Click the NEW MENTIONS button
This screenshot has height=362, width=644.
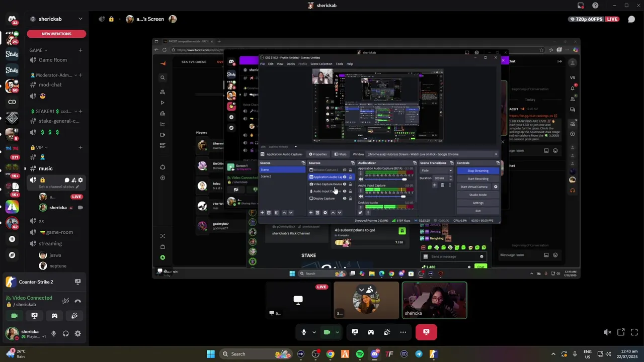click(56, 34)
